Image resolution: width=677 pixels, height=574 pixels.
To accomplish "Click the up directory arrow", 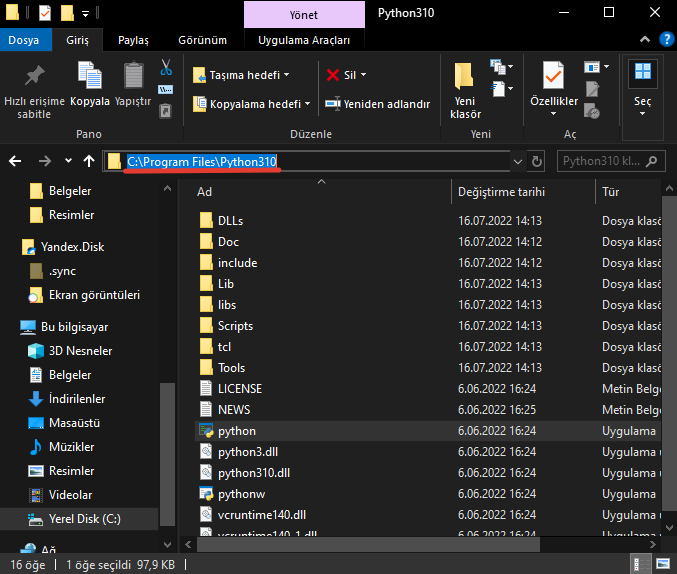I will [x=89, y=161].
